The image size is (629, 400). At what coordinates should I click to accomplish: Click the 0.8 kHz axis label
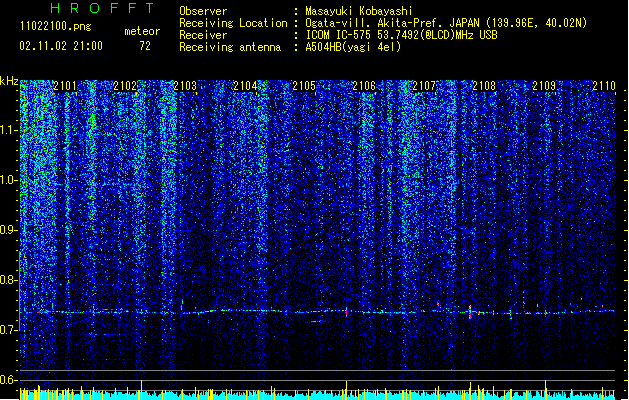9,280
